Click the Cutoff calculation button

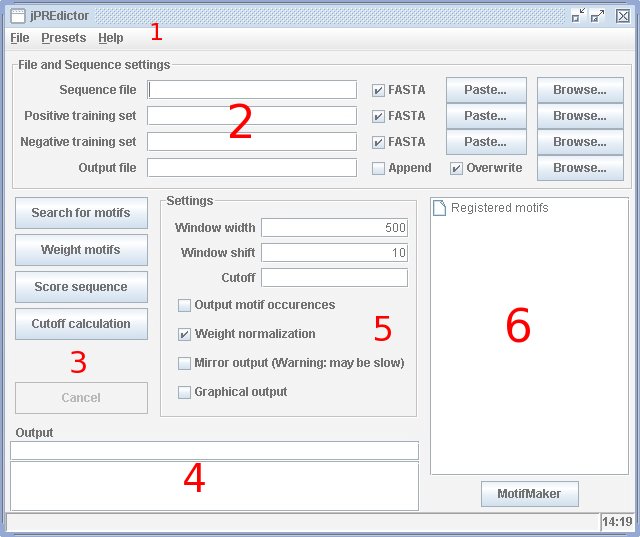tap(81, 324)
